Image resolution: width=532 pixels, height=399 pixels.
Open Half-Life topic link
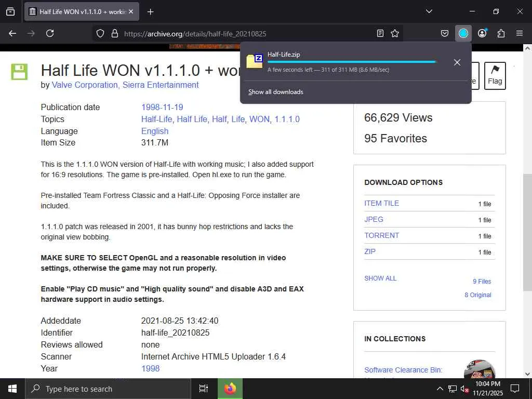[156, 119]
